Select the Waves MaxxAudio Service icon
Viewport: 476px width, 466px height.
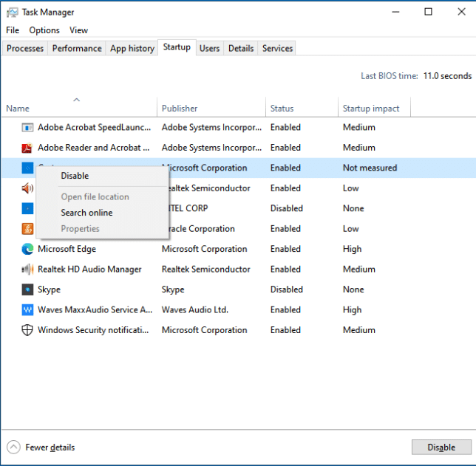coord(27,310)
